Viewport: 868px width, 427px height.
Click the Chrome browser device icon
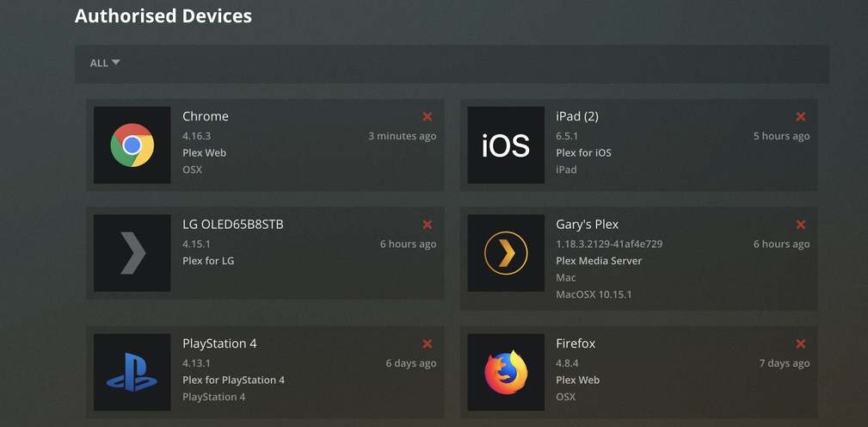coord(132,145)
